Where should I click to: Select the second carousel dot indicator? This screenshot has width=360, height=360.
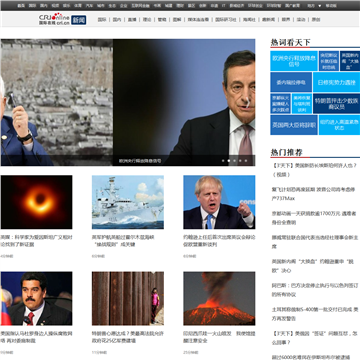point(229,161)
